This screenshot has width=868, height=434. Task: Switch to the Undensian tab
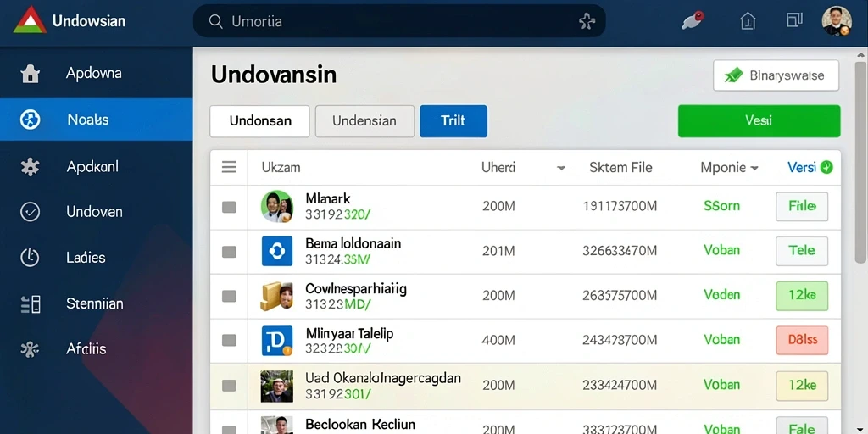coord(364,121)
